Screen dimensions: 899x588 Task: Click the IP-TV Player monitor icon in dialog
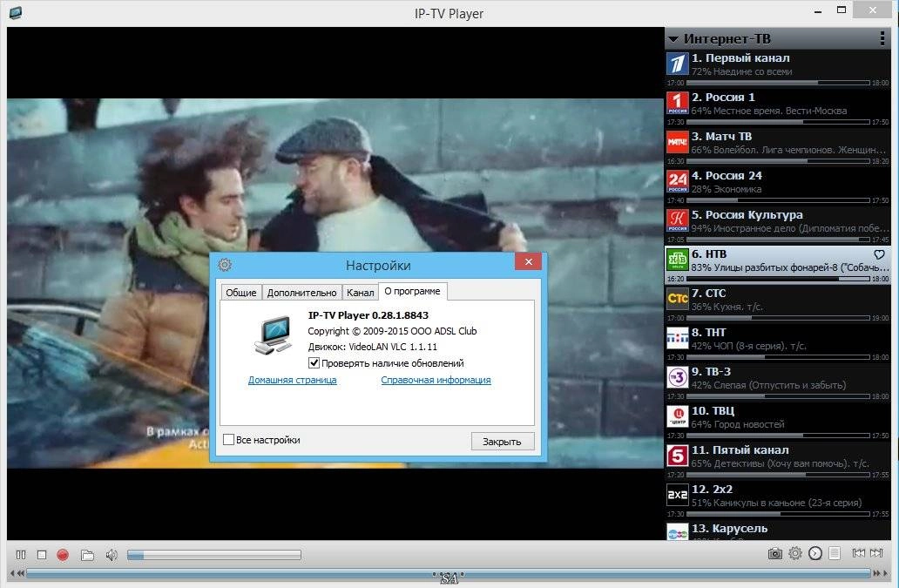click(x=273, y=335)
